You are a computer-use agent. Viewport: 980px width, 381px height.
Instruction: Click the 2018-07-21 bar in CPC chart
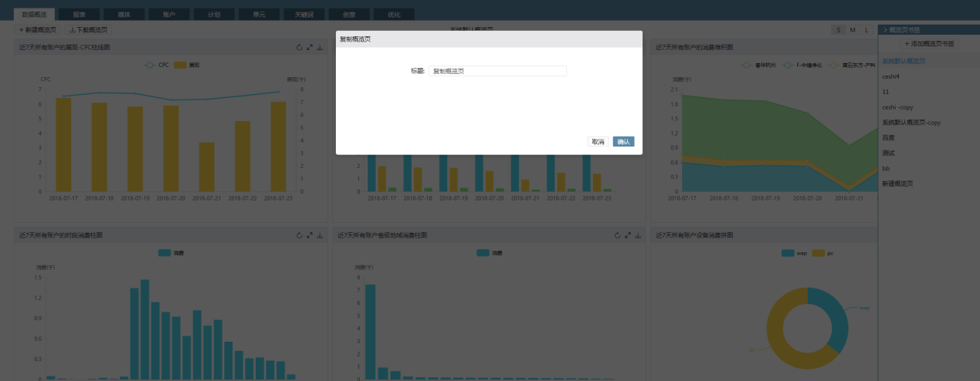pyautogui.click(x=207, y=167)
